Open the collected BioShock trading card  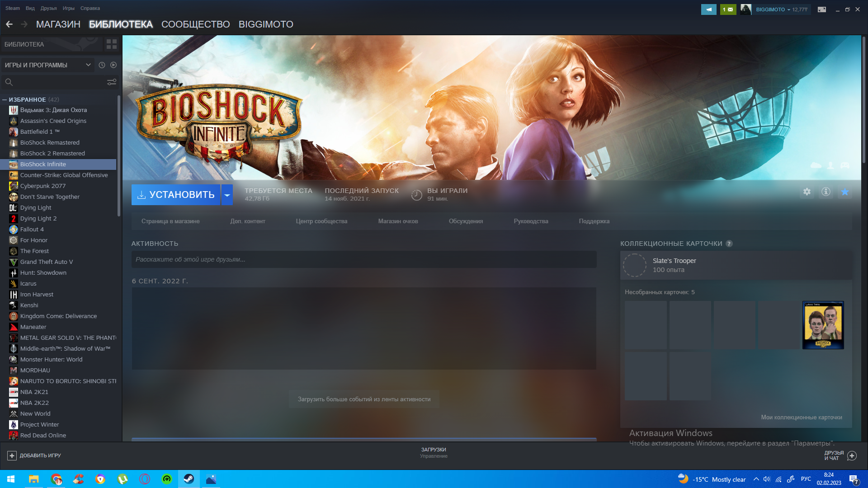point(823,325)
